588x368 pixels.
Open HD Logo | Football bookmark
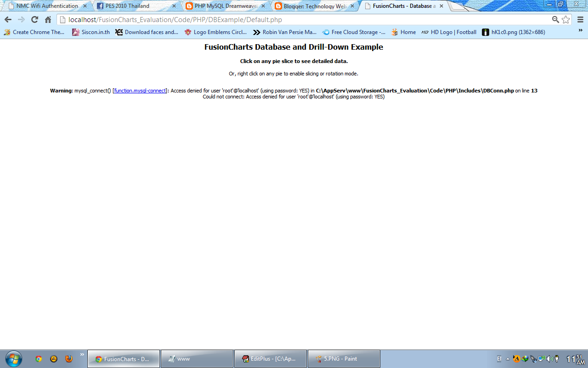coord(449,32)
